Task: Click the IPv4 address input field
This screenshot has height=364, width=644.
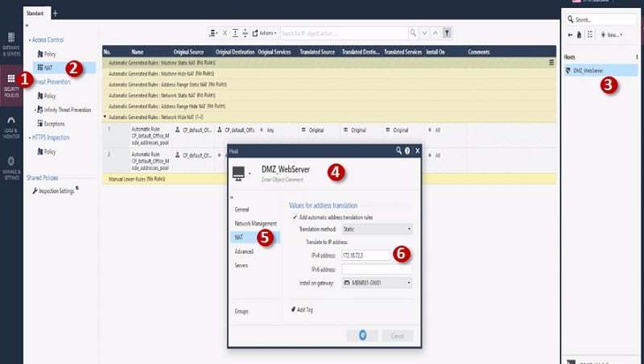Action: tap(365, 255)
